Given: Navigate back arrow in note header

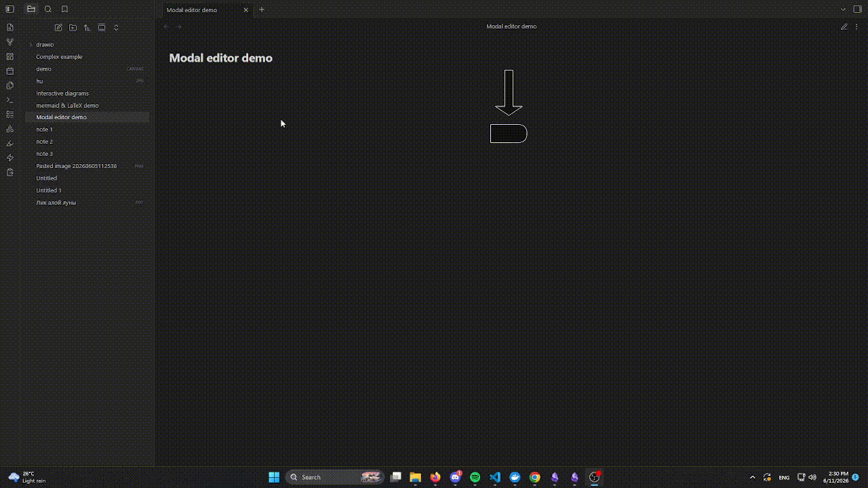Looking at the screenshot, I should click(x=166, y=26).
